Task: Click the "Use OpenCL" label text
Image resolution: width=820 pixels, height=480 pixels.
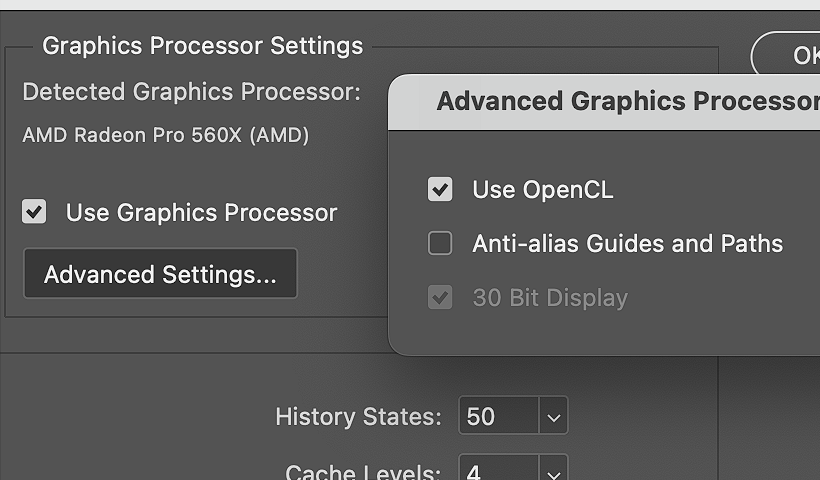Action: tap(542, 189)
